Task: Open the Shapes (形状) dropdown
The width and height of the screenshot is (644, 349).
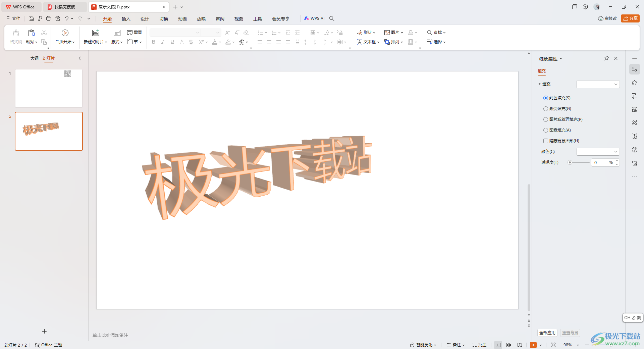Action: (366, 33)
